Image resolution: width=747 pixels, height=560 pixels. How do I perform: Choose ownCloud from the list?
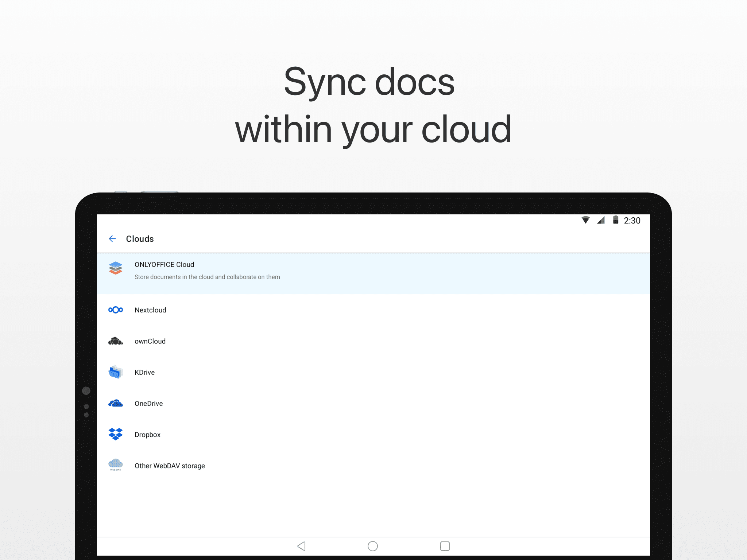(150, 342)
